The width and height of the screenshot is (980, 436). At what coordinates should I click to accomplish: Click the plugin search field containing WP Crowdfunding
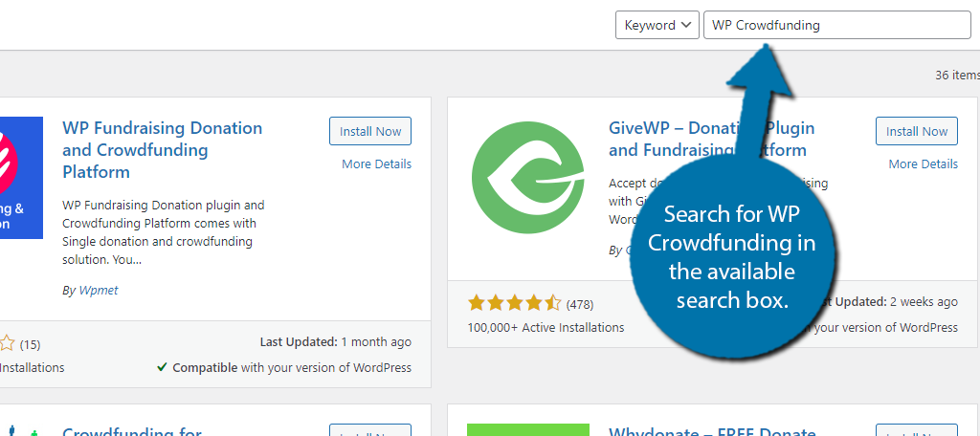coord(836,25)
